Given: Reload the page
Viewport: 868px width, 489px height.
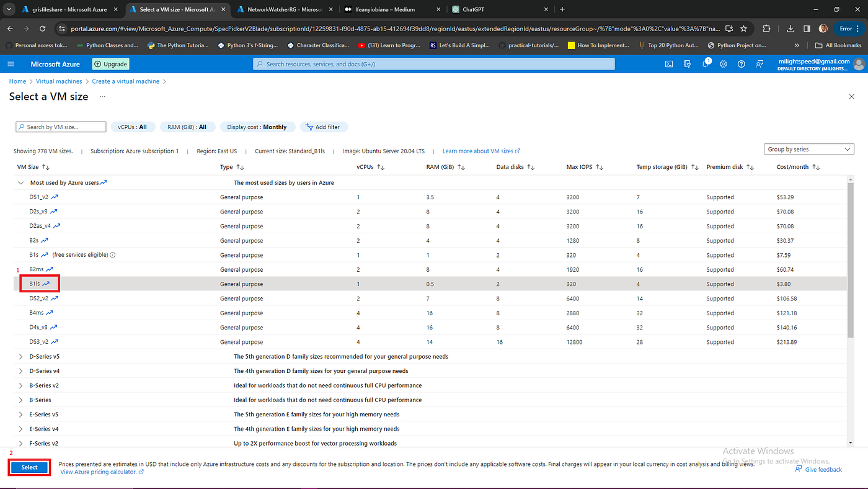Looking at the screenshot, I should 44,29.
